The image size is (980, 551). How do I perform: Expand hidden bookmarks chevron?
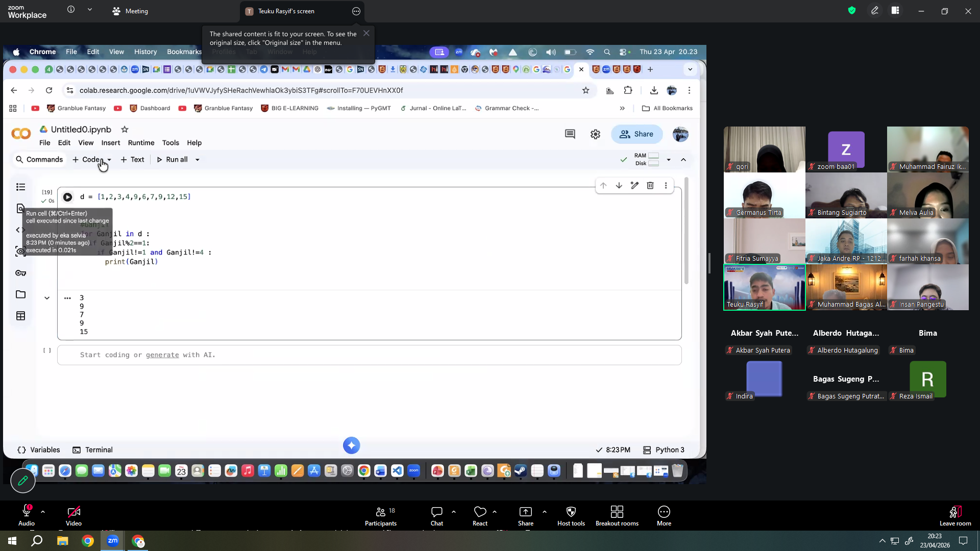622,108
